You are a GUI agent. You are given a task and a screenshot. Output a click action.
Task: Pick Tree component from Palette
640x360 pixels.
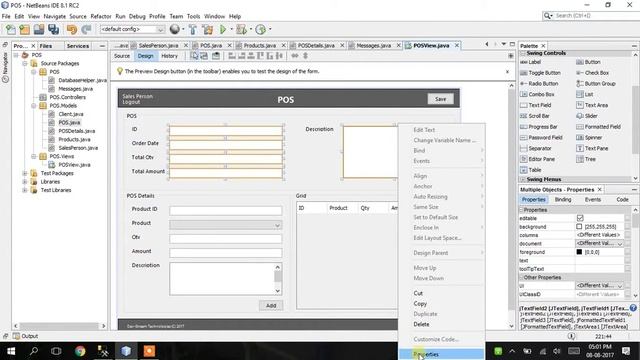point(586,159)
